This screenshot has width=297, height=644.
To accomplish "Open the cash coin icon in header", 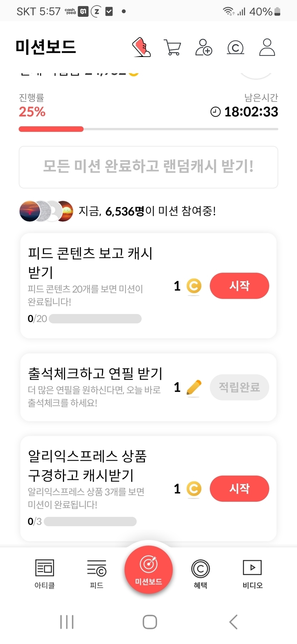I will pos(235,47).
